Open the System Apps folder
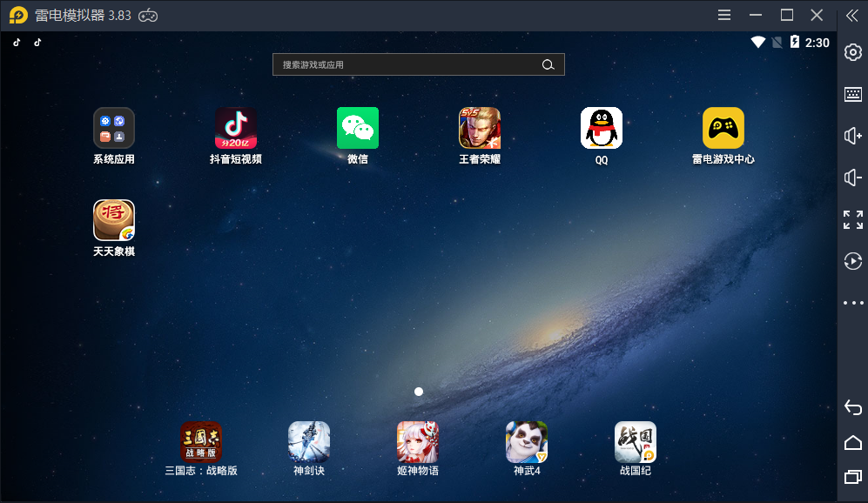Screen dimensions: 868x503 [114, 129]
